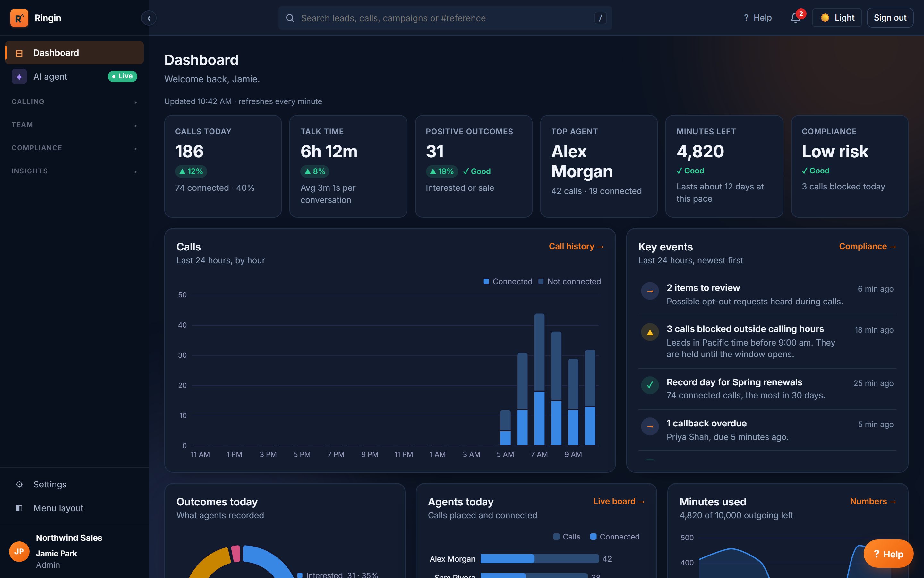Image resolution: width=924 pixels, height=578 pixels.
Task: Click the pink segment in Outcomes donut
Action: pyautogui.click(x=235, y=554)
